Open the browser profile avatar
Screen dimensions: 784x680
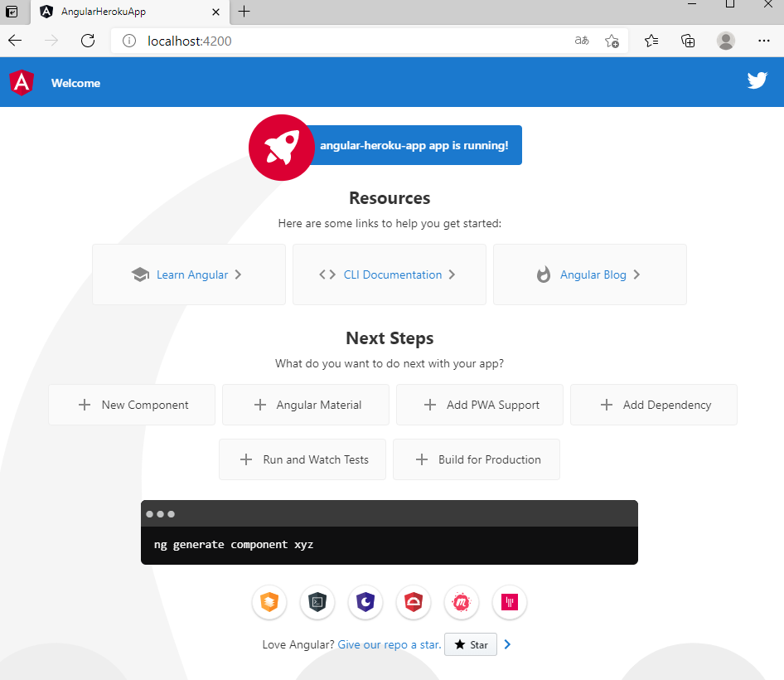pos(725,41)
